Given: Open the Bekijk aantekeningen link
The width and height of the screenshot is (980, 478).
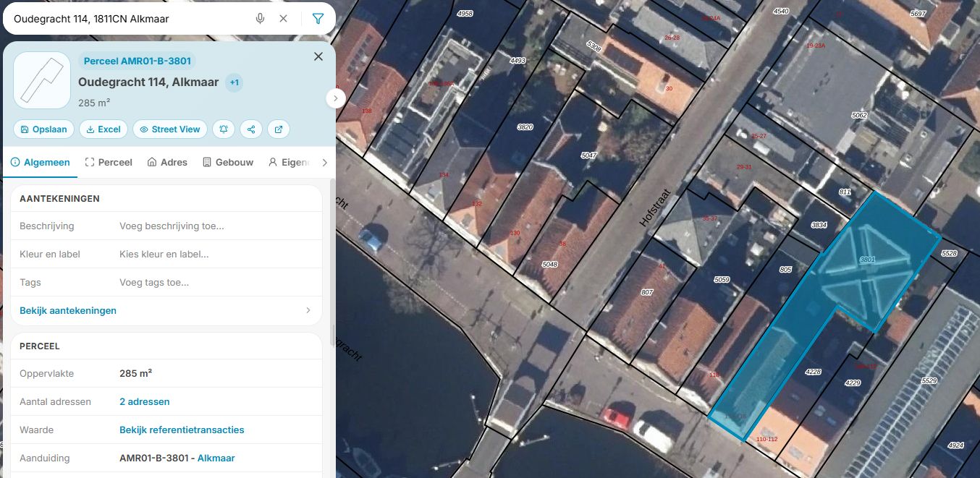Looking at the screenshot, I should coord(68,311).
